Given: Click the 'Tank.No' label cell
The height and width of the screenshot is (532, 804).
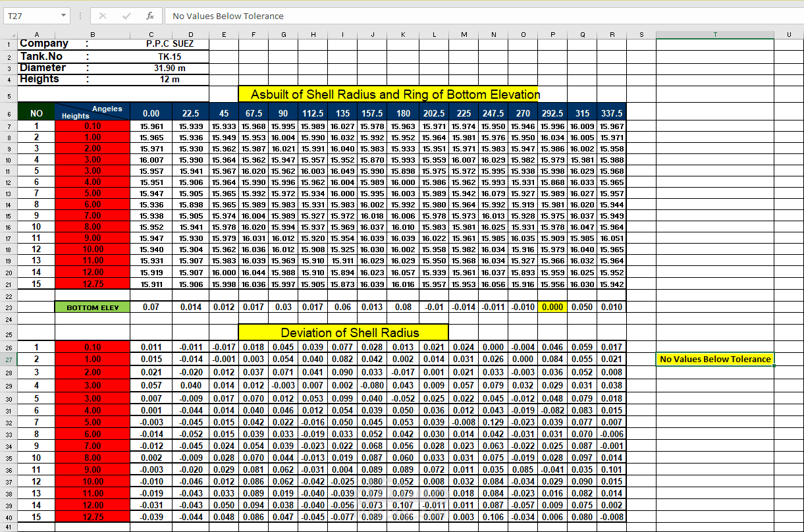Looking at the screenshot, I should point(41,56).
